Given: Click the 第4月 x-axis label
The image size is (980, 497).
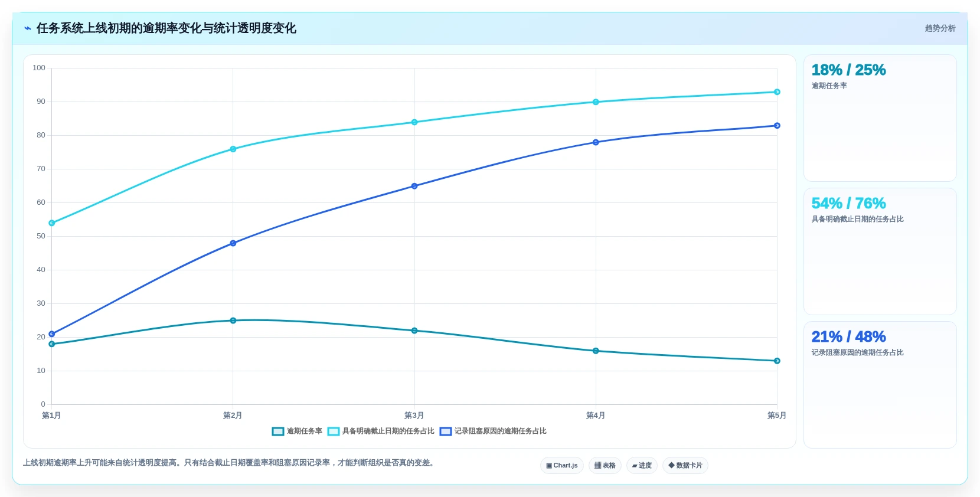Looking at the screenshot, I should coord(596,416).
